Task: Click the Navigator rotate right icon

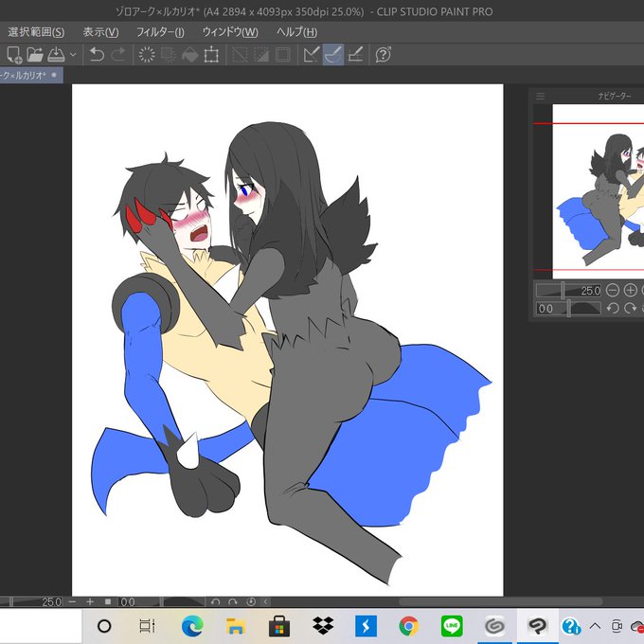Action: coord(630,308)
